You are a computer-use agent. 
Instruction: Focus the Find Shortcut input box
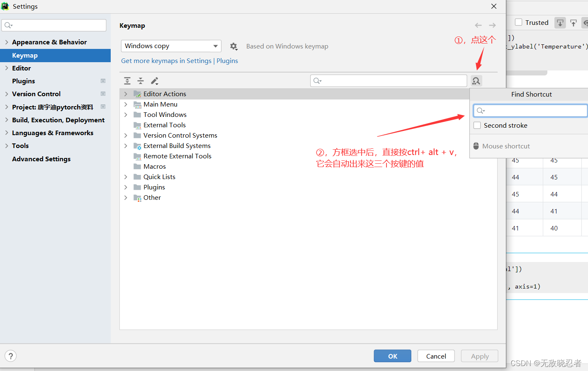click(530, 111)
